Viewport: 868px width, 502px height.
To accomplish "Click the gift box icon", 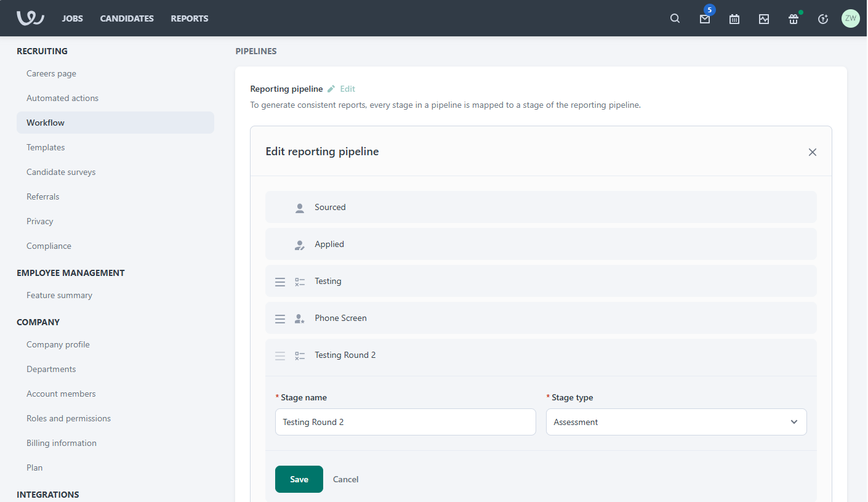I will click(x=794, y=19).
